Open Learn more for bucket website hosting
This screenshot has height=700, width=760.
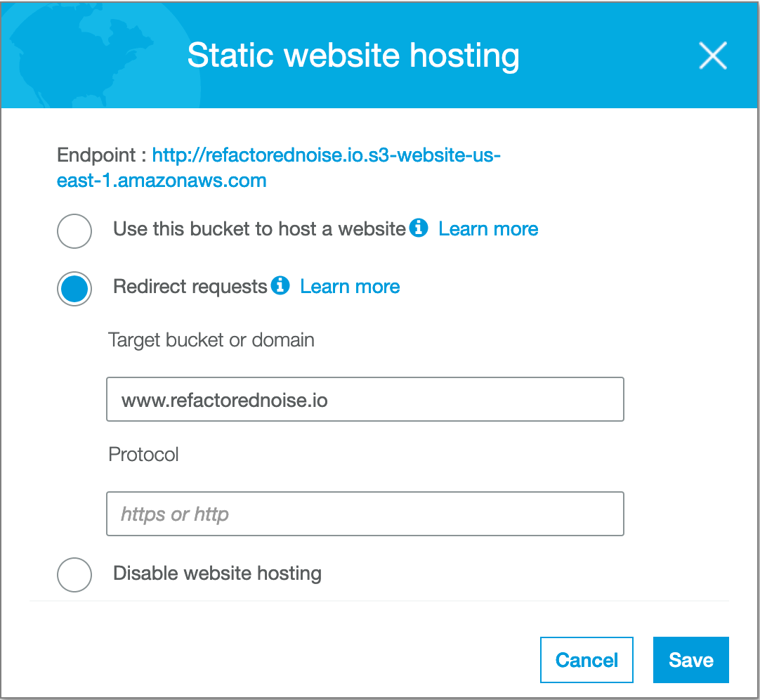click(487, 228)
